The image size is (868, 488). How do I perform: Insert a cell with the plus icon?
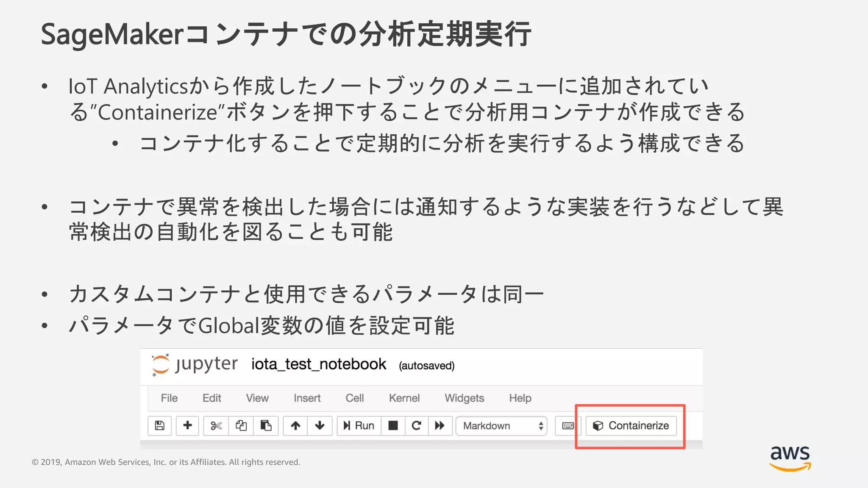[187, 426]
